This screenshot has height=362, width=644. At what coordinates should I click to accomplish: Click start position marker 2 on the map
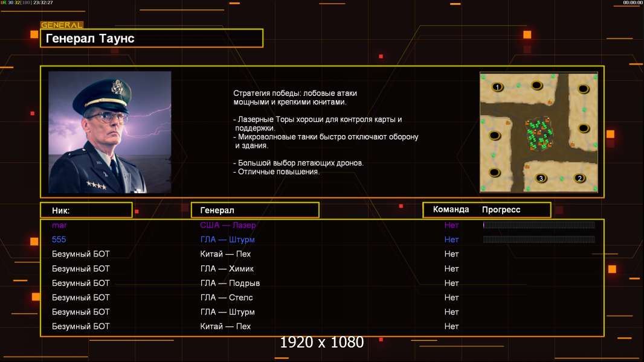pos(579,178)
